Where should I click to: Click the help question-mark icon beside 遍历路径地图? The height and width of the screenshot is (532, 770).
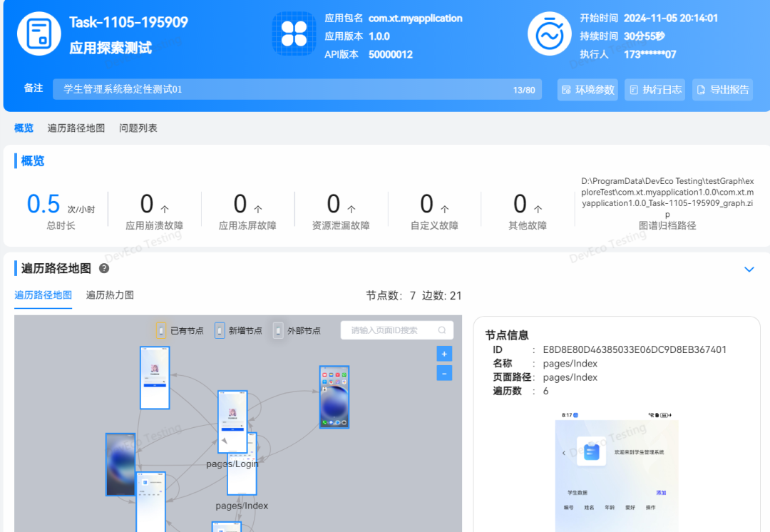104,268
